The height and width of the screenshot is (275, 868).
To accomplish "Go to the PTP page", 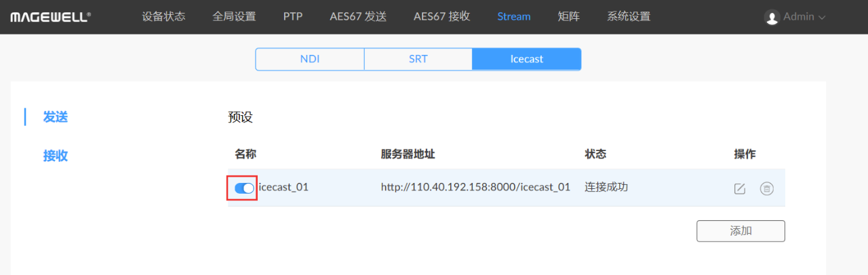I will tap(293, 17).
